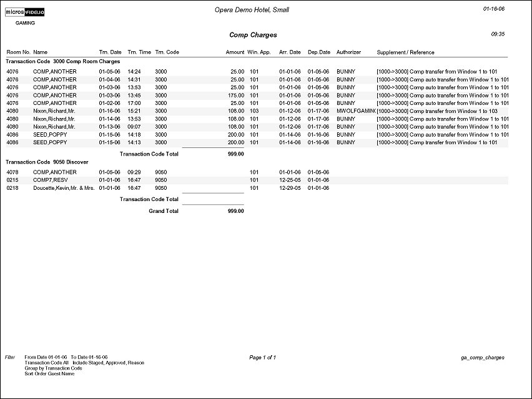
Task: Select the 3000 Comp Room Charges group header
Action: point(62,62)
